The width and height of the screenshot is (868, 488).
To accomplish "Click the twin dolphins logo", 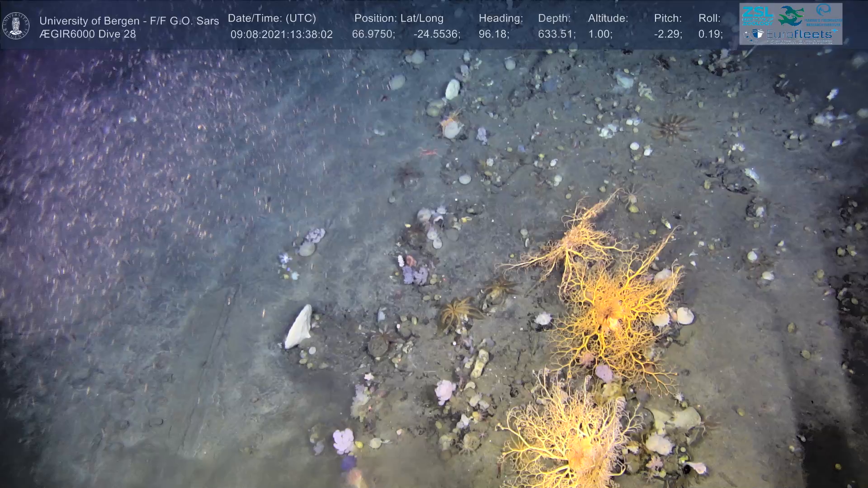I will pos(791,16).
